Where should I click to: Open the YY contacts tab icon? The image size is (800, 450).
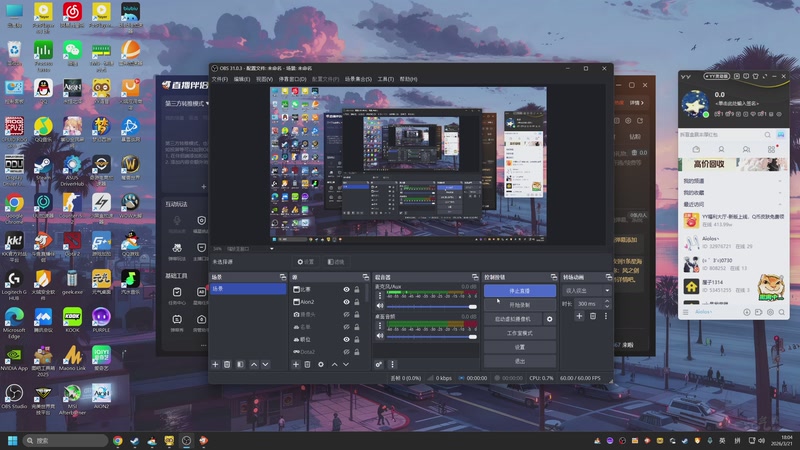tap(721, 149)
